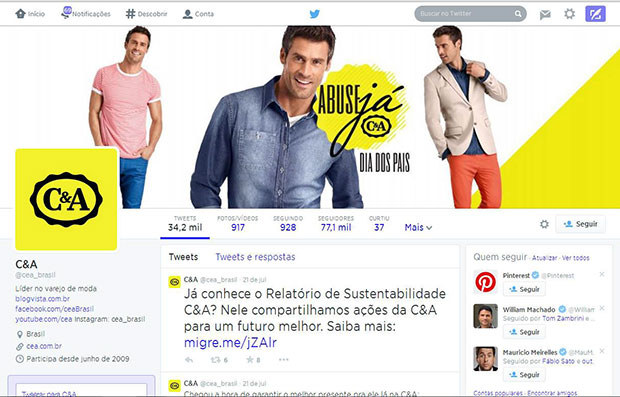Open Pinterest avatar in Quem seguir
This screenshot has width=620, height=397.
486,282
